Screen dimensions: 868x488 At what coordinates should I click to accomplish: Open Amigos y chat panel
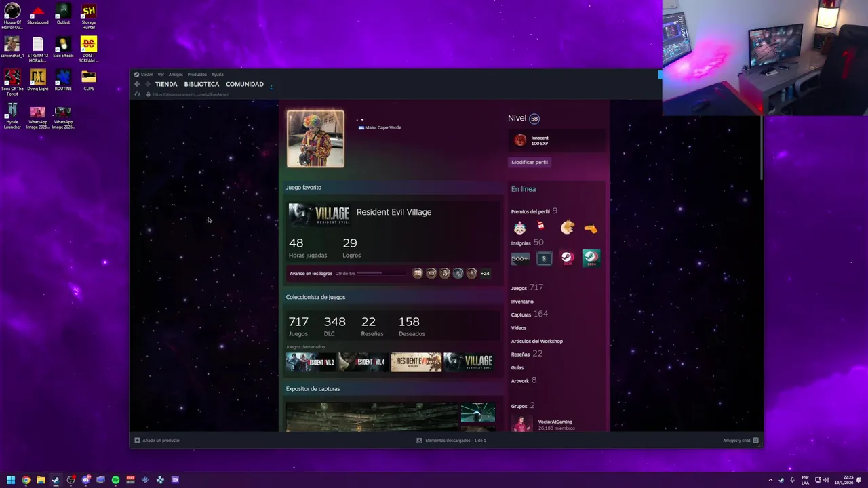tap(741, 441)
